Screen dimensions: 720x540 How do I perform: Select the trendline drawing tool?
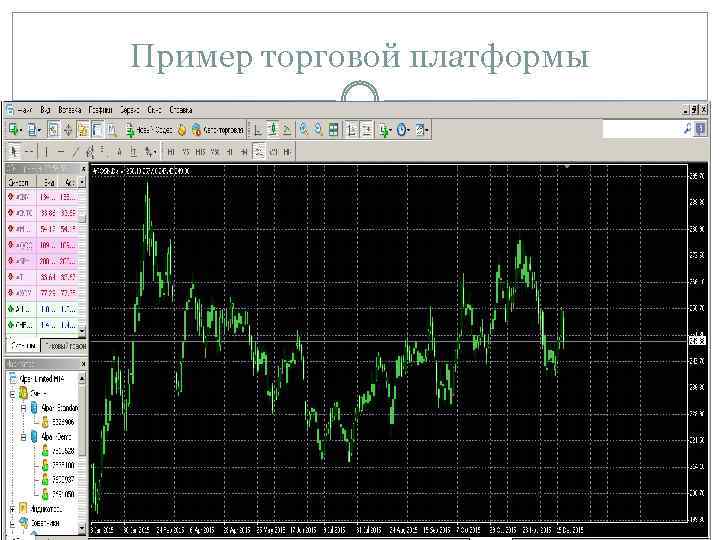coord(76,152)
